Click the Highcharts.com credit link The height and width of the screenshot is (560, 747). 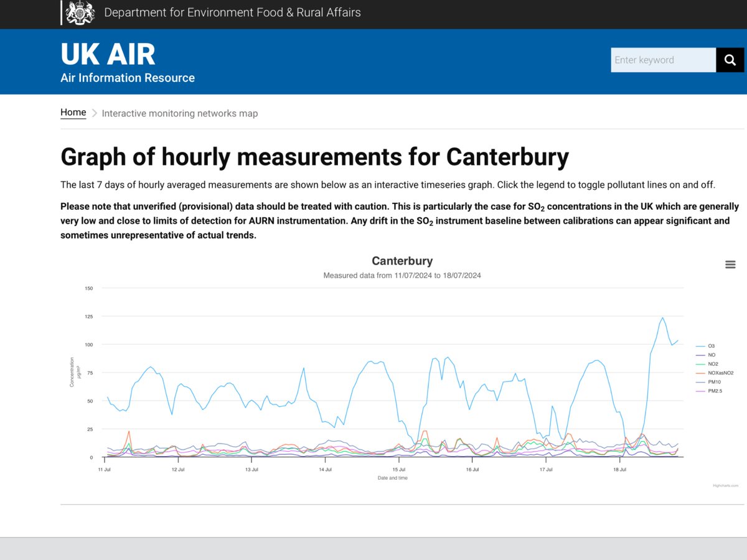click(x=726, y=485)
